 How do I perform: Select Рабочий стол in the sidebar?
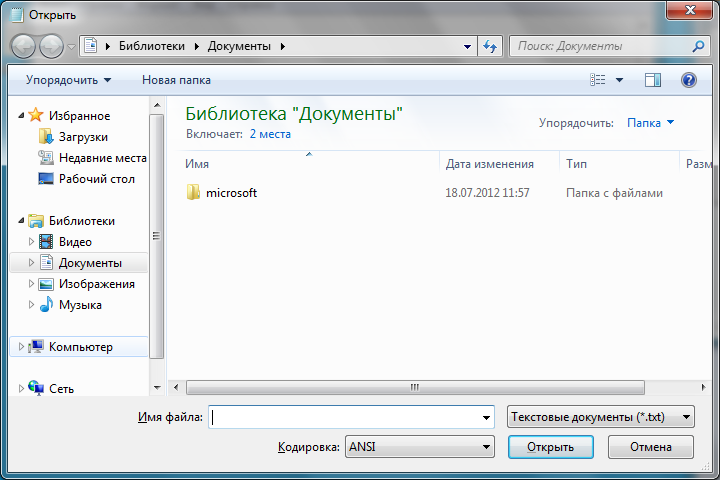(x=94, y=179)
